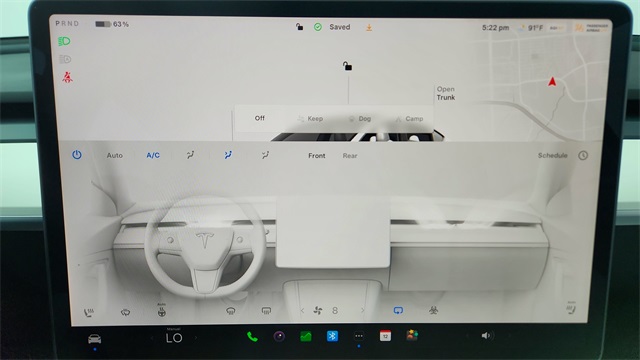Select the Front climate tab
This screenshot has height=360, width=640.
pyautogui.click(x=317, y=156)
